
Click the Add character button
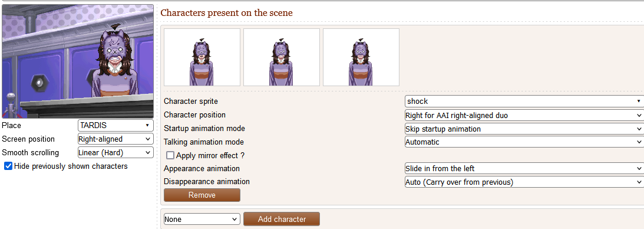click(x=282, y=219)
